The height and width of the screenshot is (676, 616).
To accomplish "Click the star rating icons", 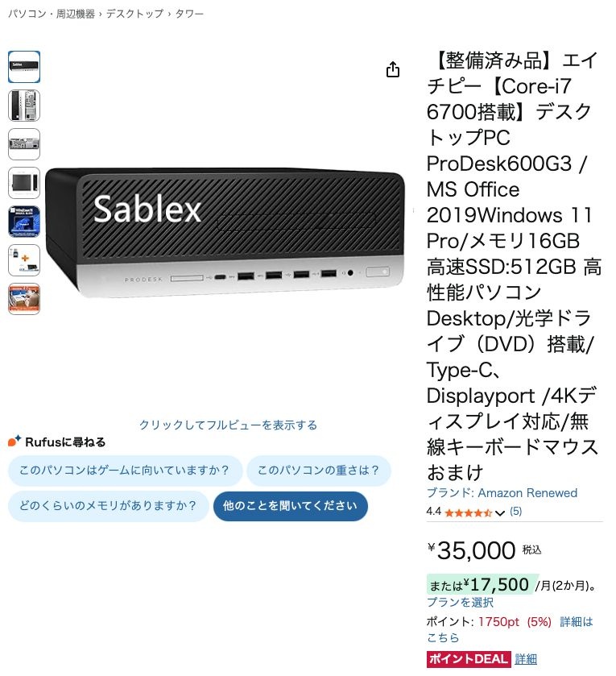I will click(x=468, y=512).
